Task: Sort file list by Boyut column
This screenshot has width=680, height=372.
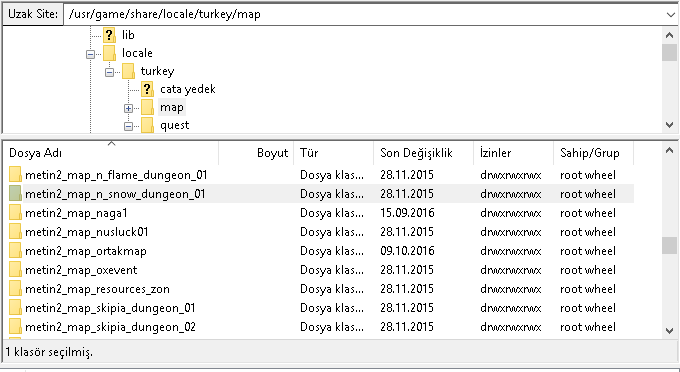Action: click(x=256, y=153)
